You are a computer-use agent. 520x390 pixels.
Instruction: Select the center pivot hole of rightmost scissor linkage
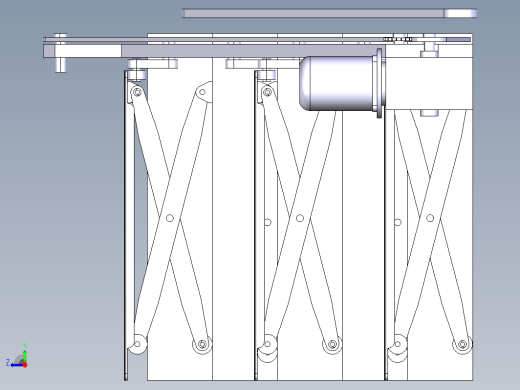pos(430,218)
